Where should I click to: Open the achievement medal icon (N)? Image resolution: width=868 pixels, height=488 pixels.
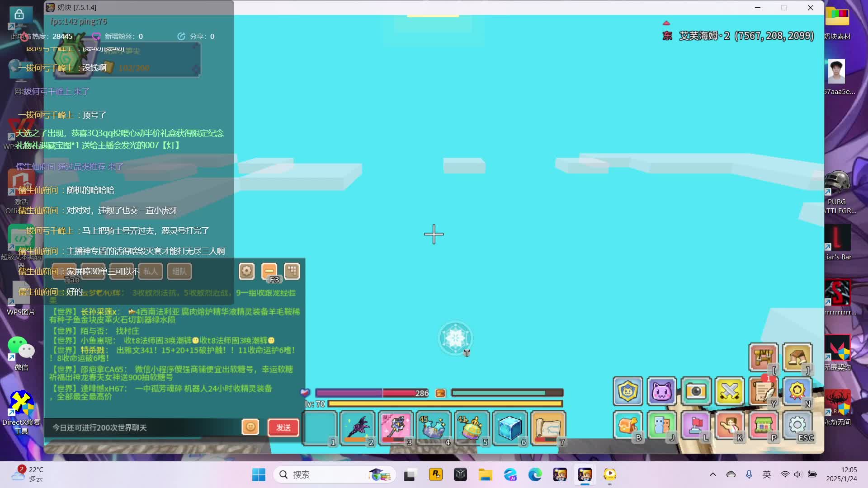pyautogui.click(x=797, y=391)
